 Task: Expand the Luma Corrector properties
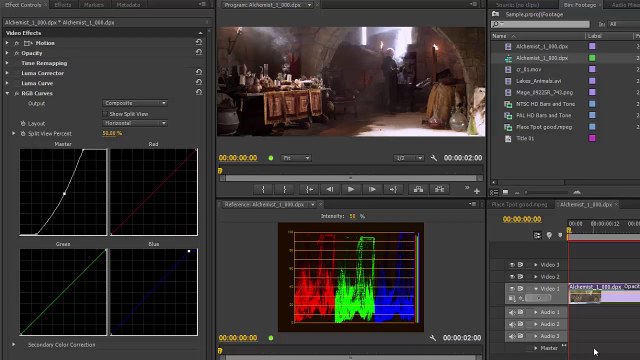click(x=7, y=73)
